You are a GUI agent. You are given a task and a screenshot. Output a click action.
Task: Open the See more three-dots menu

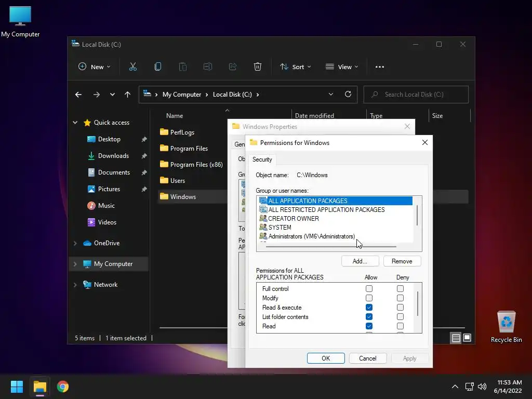click(x=380, y=67)
